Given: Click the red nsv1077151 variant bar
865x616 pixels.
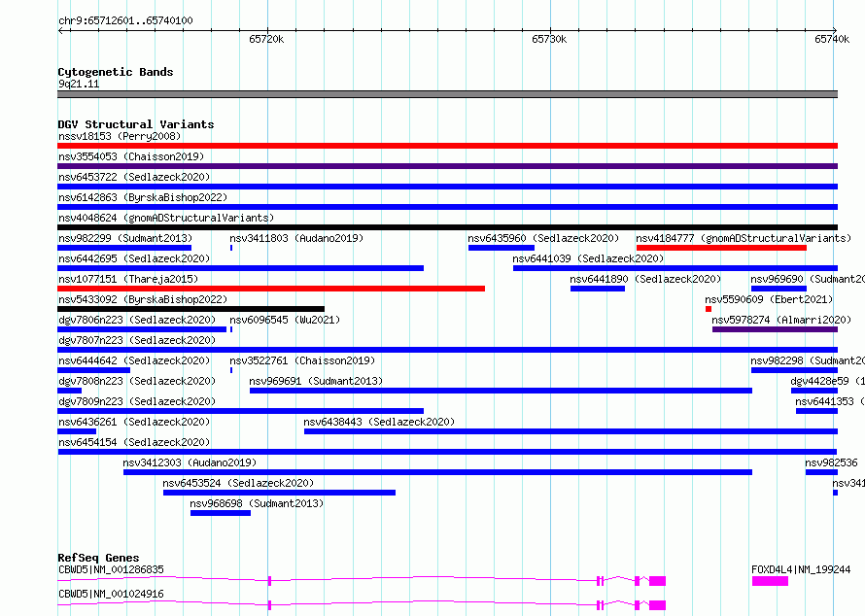Looking at the screenshot, I should coord(271,289).
